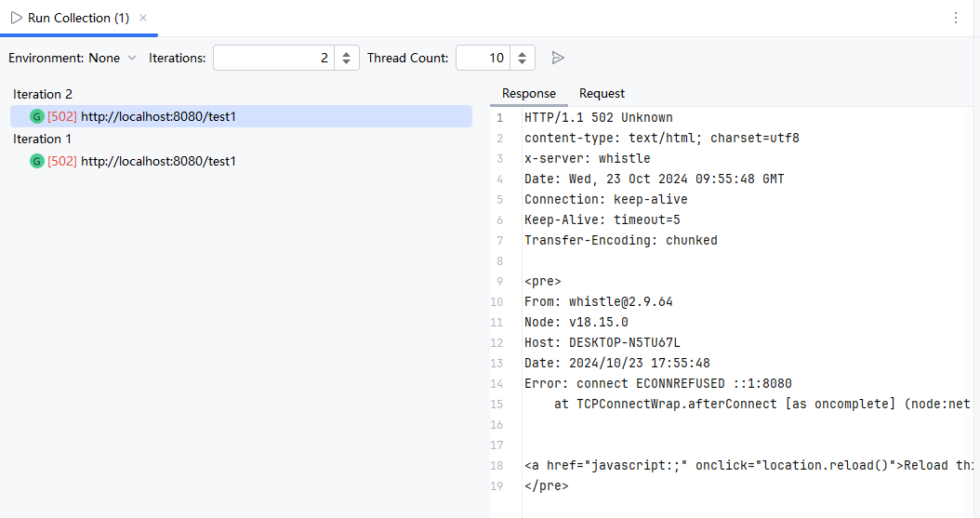Click the GET icon under Iteration 2

[37, 116]
